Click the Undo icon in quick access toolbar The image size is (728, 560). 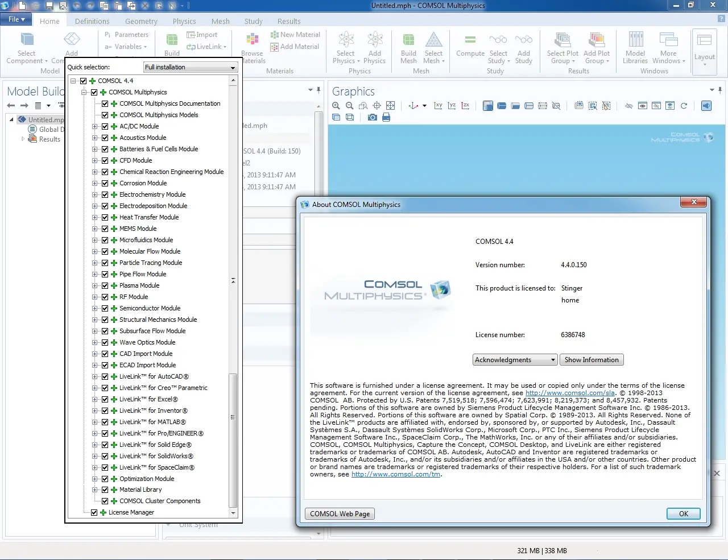(77, 6)
